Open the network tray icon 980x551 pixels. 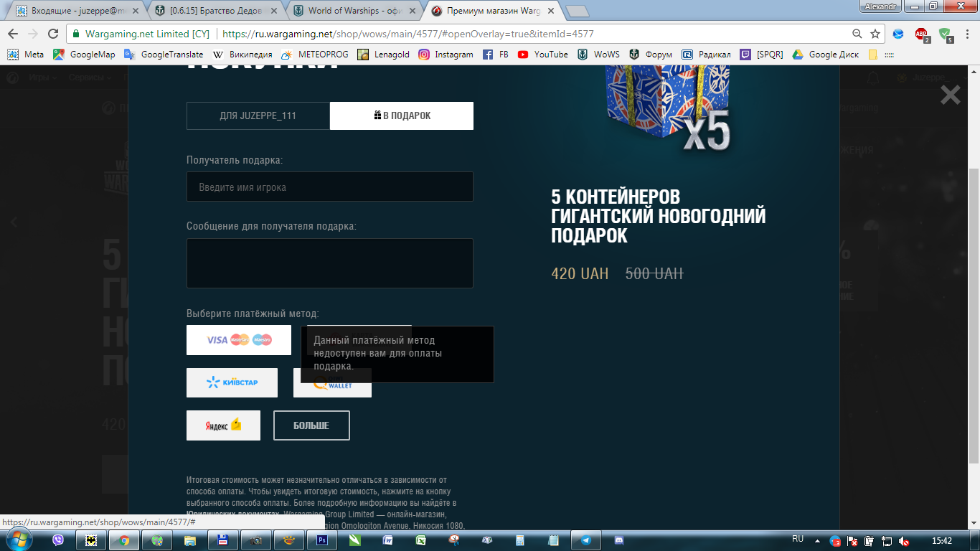click(x=887, y=541)
